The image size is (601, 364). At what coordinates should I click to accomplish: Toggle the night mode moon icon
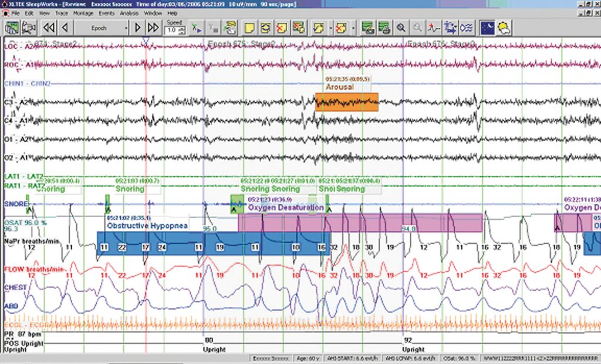pos(487,27)
